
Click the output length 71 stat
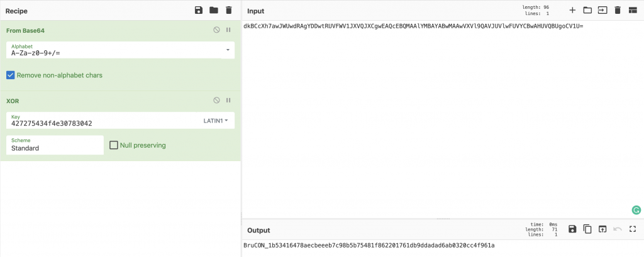pos(541,229)
